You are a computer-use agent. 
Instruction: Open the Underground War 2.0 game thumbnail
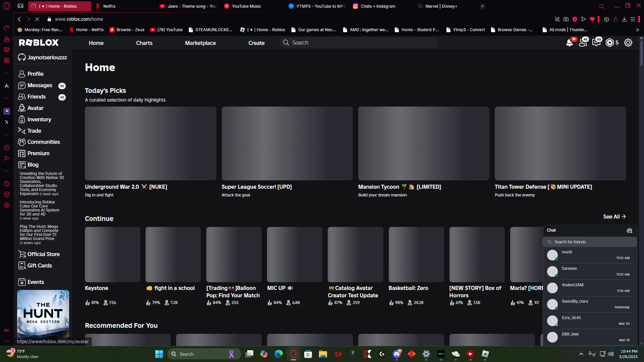tap(150, 143)
